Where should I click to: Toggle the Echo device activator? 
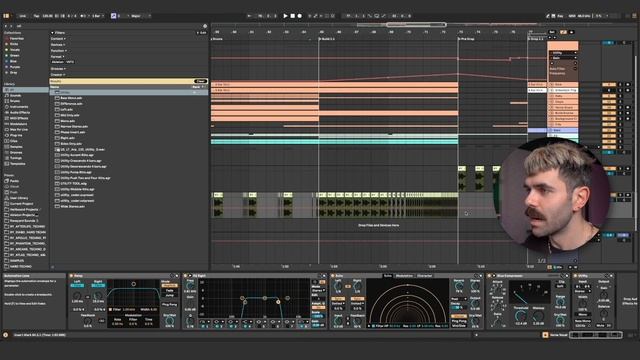click(333, 276)
